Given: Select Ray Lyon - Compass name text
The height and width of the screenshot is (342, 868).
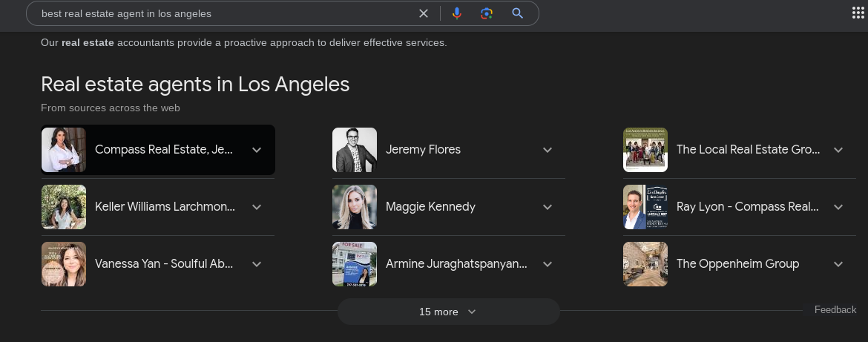Looking at the screenshot, I should tap(747, 206).
